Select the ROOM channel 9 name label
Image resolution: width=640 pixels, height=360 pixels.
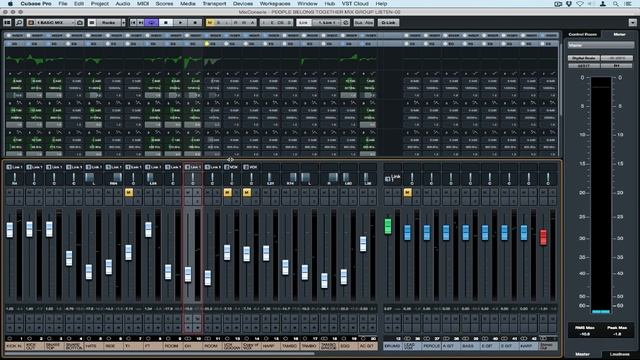tap(172, 346)
